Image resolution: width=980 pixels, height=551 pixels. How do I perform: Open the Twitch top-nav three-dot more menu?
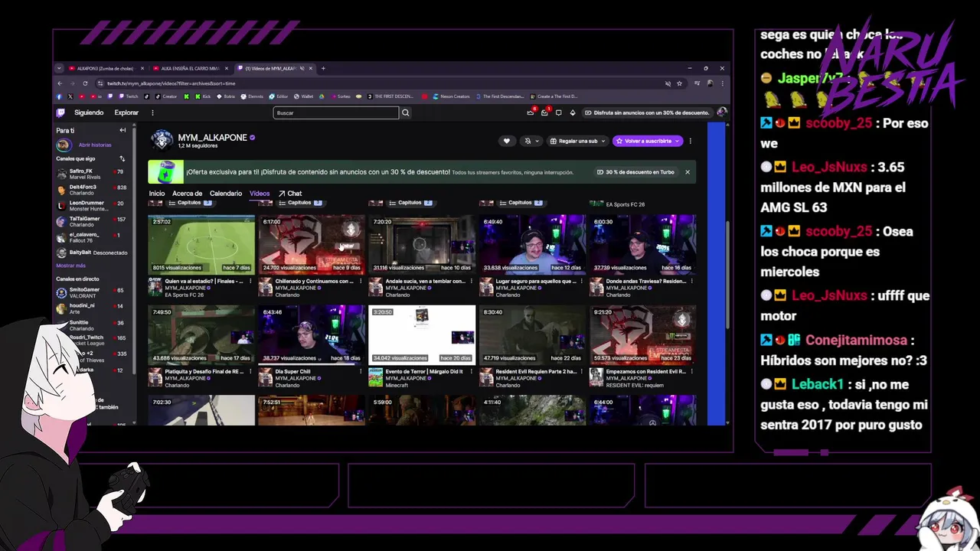pyautogui.click(x=152, y=112)
